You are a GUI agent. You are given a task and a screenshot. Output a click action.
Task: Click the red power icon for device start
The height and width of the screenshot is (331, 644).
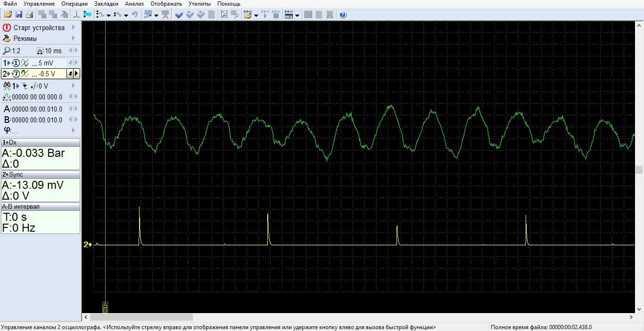(7, 28)
